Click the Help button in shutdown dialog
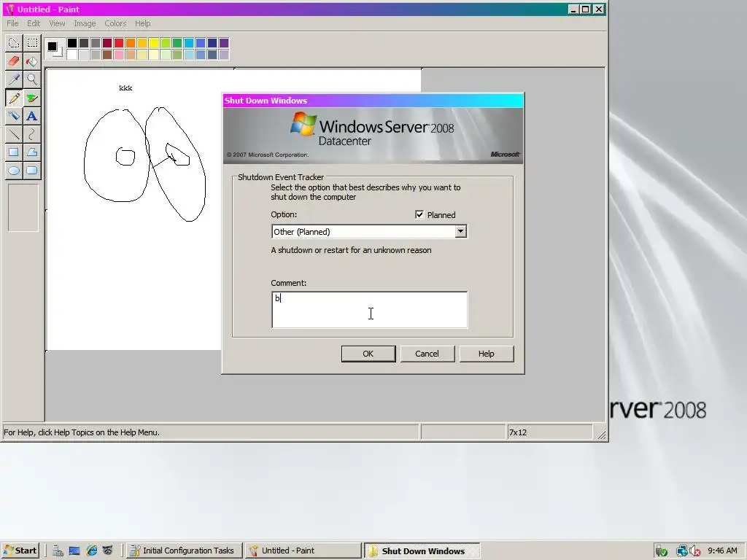747x560 pixels. click(487, 354)
